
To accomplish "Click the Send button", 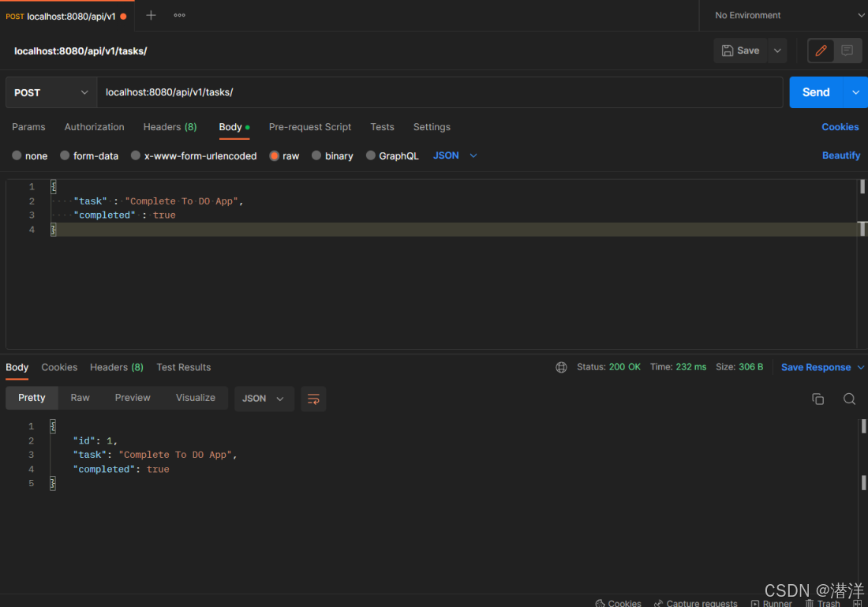I will click(816, 92).
